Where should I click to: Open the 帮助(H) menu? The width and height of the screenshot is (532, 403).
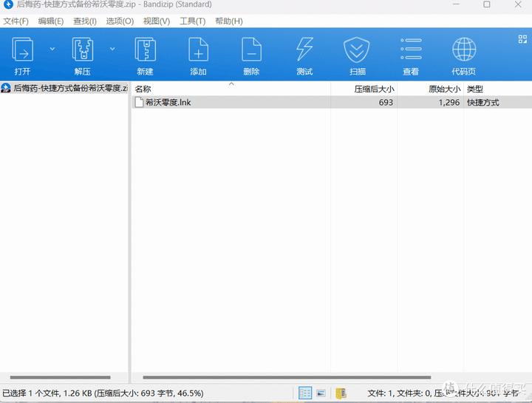[x=229, y=21]
